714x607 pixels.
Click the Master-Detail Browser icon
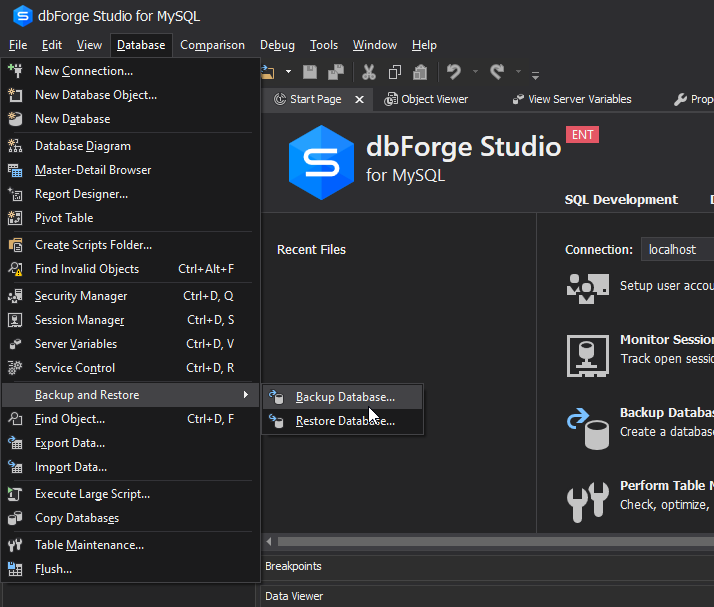pyautogui.click(x=15, y=170)
